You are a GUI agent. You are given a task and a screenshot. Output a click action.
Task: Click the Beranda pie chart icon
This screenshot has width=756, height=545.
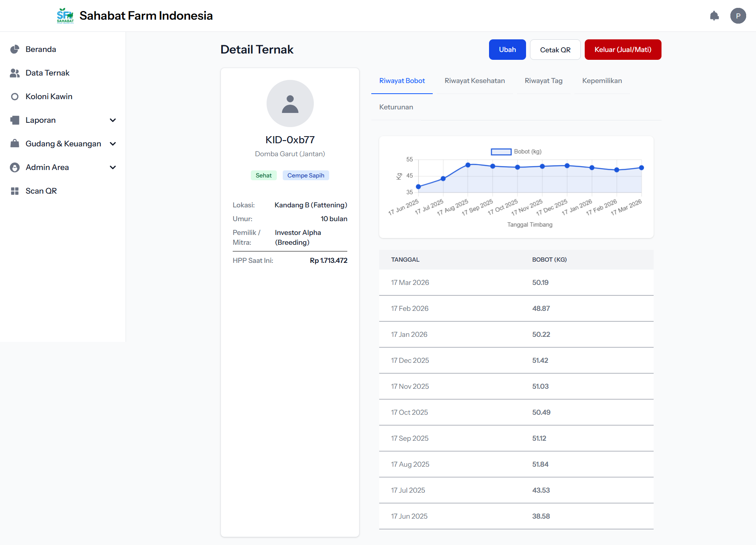coord(15,49)
